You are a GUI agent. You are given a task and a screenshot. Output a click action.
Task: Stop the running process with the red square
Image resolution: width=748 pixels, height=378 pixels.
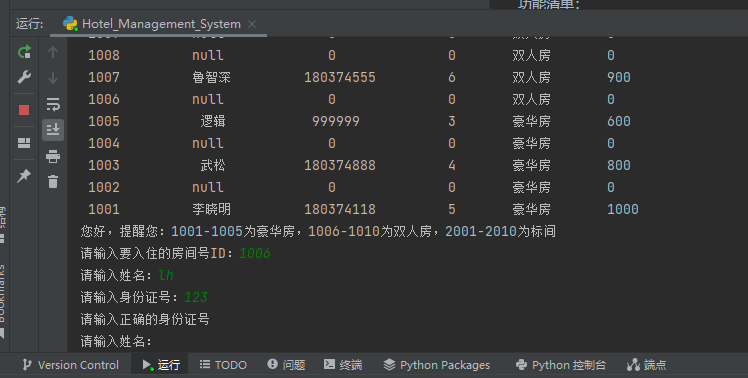point(24,110)
